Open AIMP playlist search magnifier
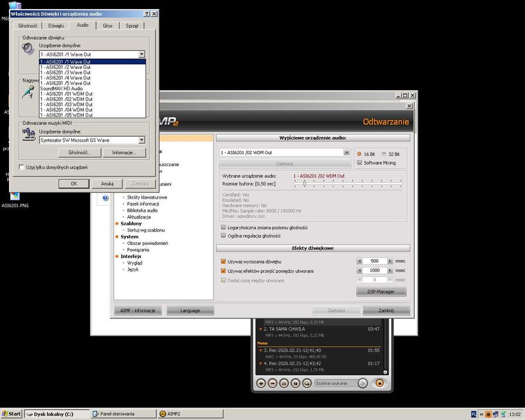The image size is (525, 420). pyautogui.click(x=307, y=383)
